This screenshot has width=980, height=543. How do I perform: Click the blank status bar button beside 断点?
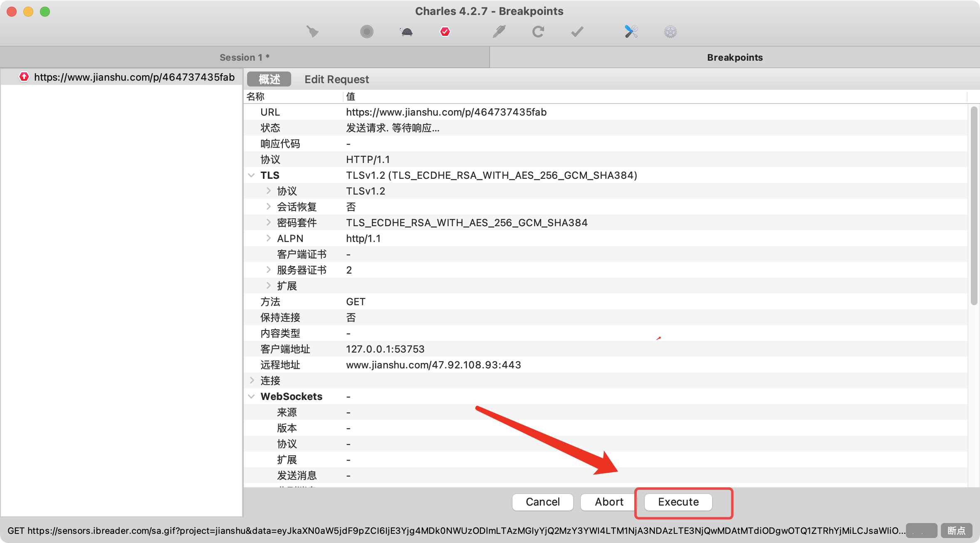pyautogui.click(x=921, y=531)
